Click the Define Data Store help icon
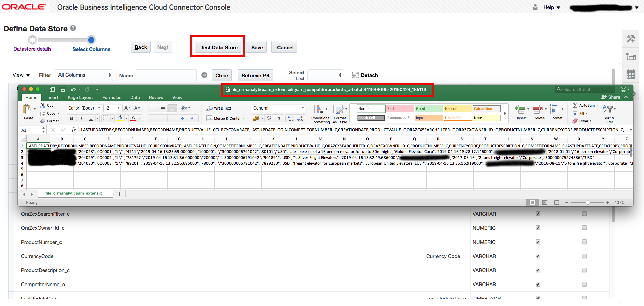 tap(73, 28)
